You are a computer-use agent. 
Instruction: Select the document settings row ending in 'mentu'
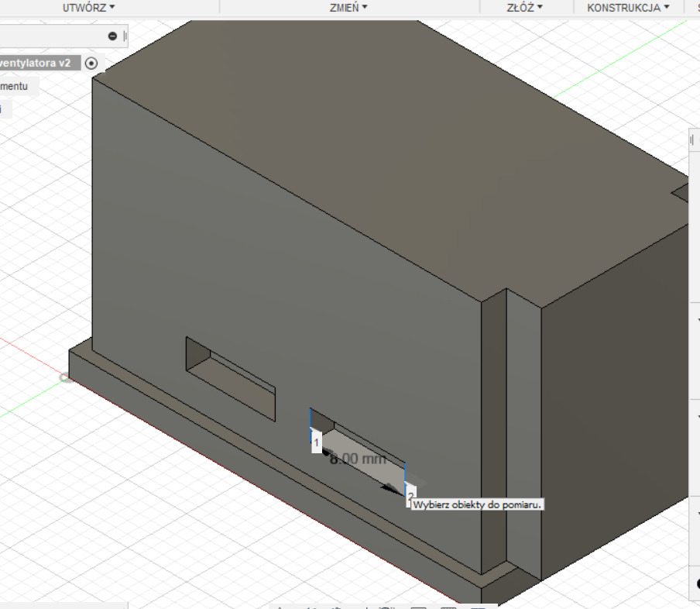19,86
